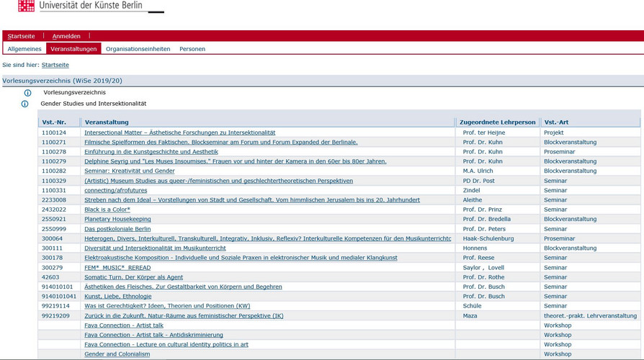Open Gender and Colonialism workshop
Image resolution: width=644 pixels, height=360 pixels.
tap(117, 354)
